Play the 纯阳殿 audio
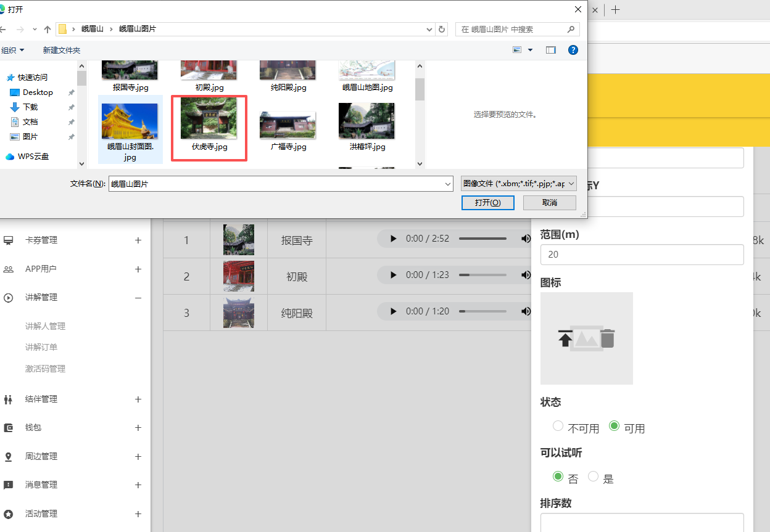The height and width of the screenshot is (532, 770). 394,311
